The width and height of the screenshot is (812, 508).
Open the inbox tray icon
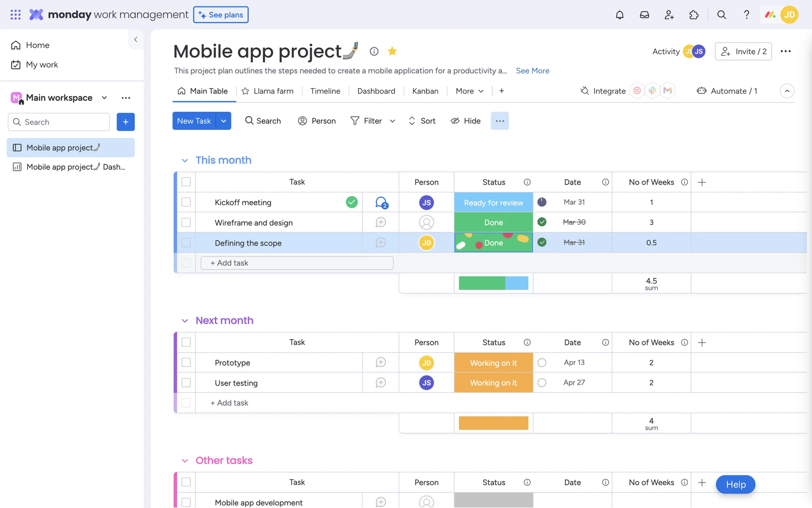coord(644,15)
